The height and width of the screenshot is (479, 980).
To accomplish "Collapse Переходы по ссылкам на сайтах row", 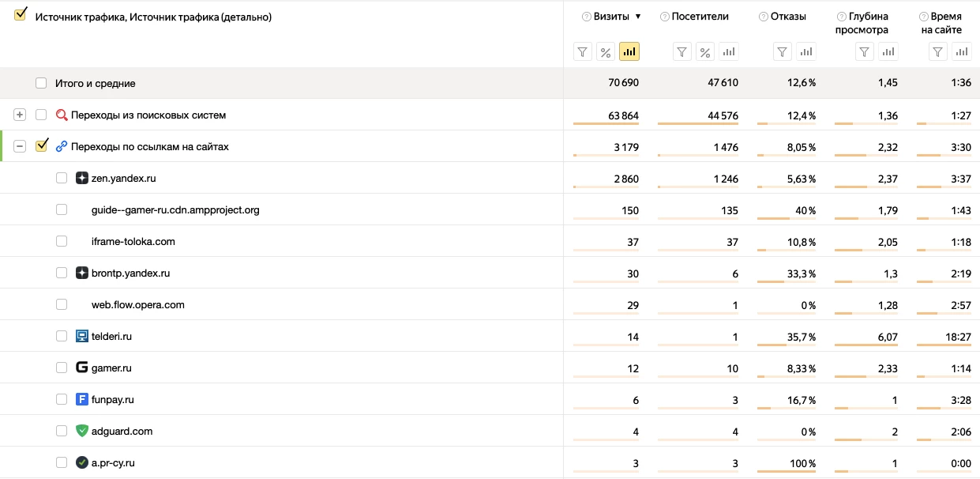I will tap(20, 146).
